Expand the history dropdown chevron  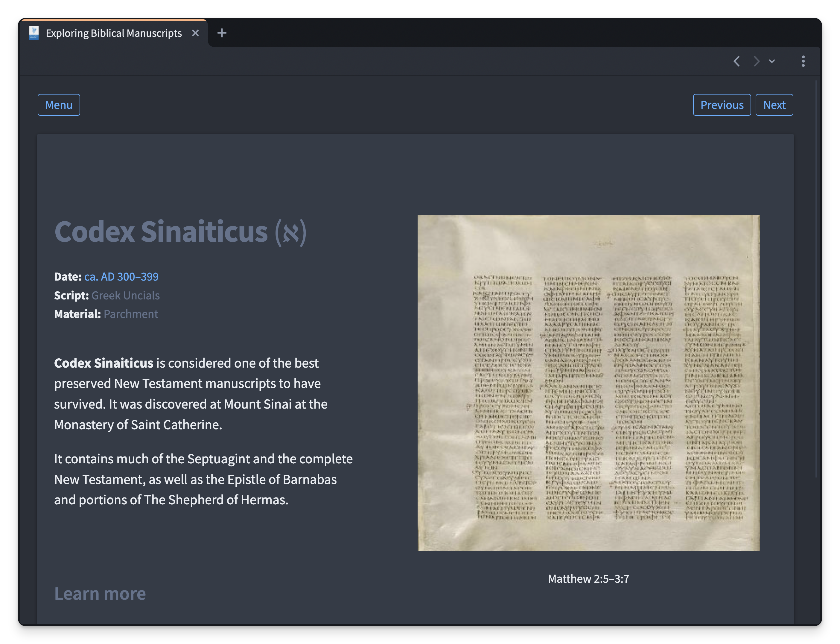pyautogui.click(x=772, y=61)
